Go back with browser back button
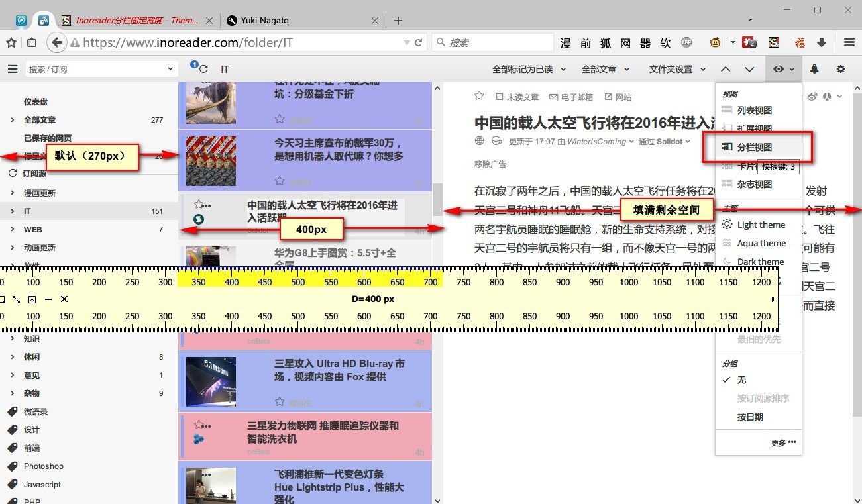The width and height of the screenshot is (862, 504). coord(56,42)
